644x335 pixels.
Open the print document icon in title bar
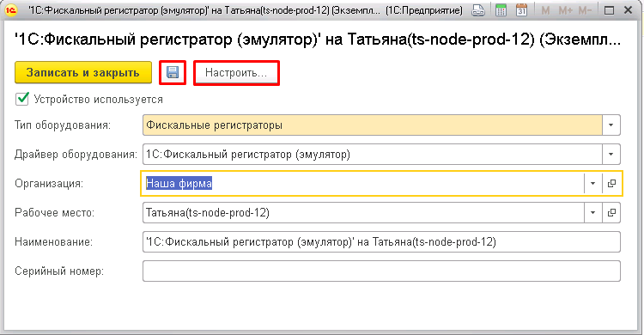point(477,10)
